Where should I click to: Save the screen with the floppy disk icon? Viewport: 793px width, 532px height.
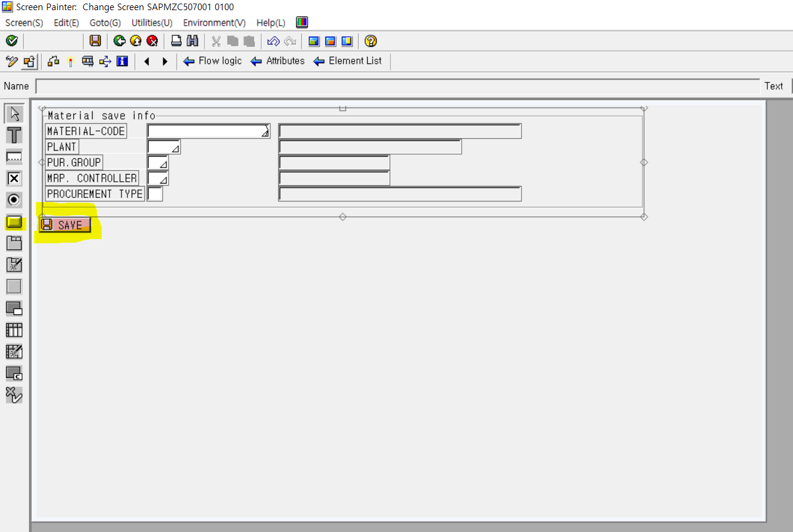point(95,41)
